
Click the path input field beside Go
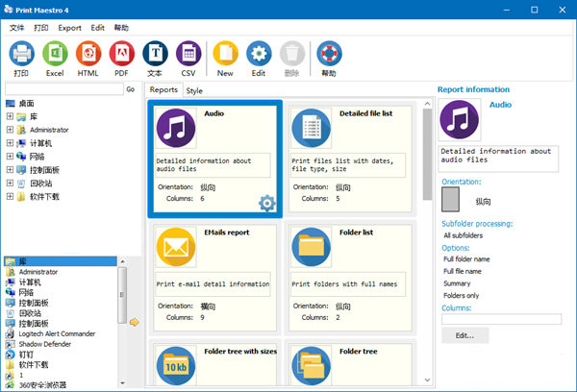pos(63,88)
